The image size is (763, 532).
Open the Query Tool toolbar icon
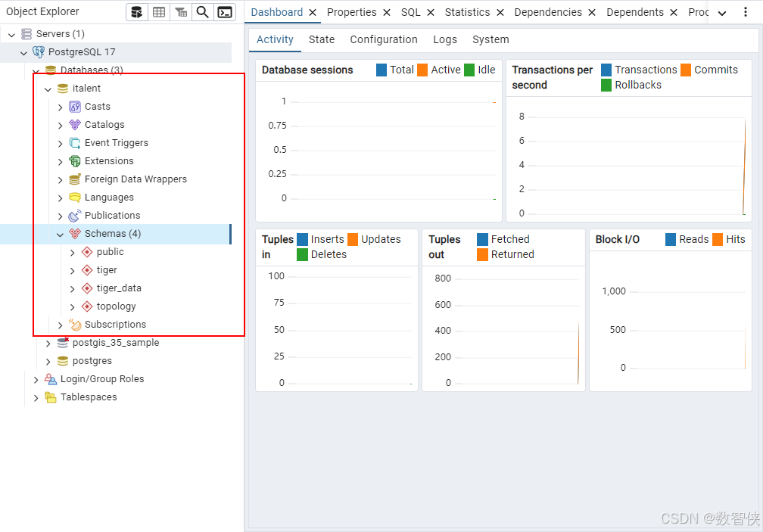[137, 12]
